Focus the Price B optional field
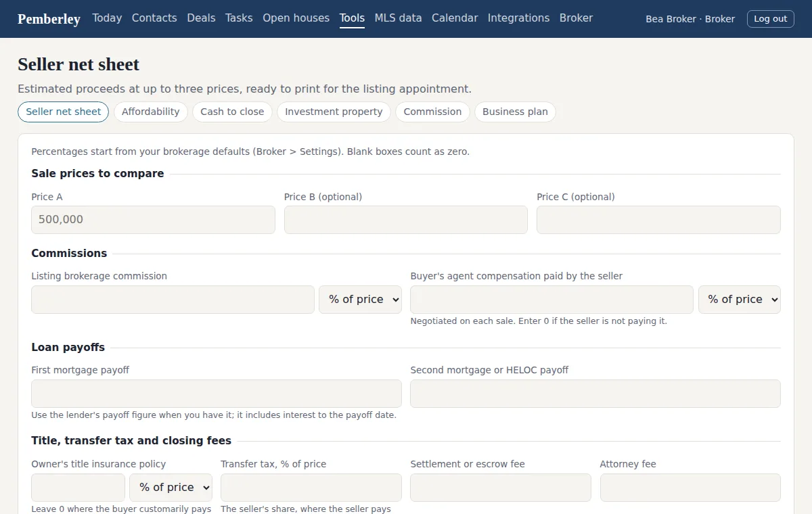 coord(406,220)
